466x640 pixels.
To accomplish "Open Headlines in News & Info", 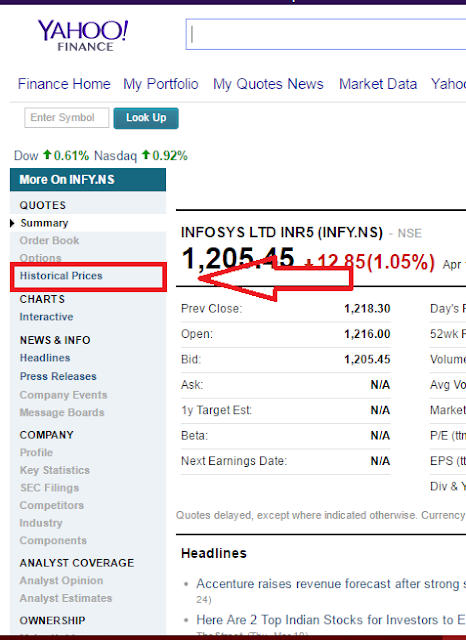I will [x=45, y=358].
